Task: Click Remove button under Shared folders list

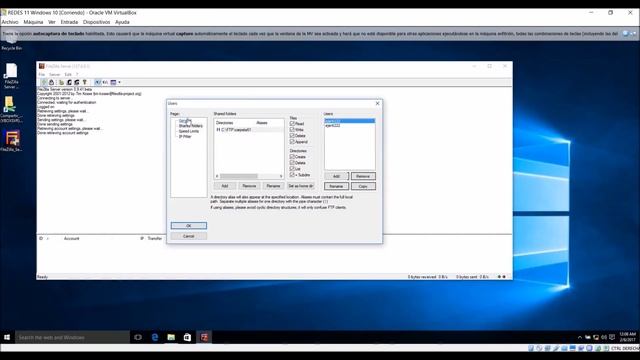Action: (x=249, y=186)
